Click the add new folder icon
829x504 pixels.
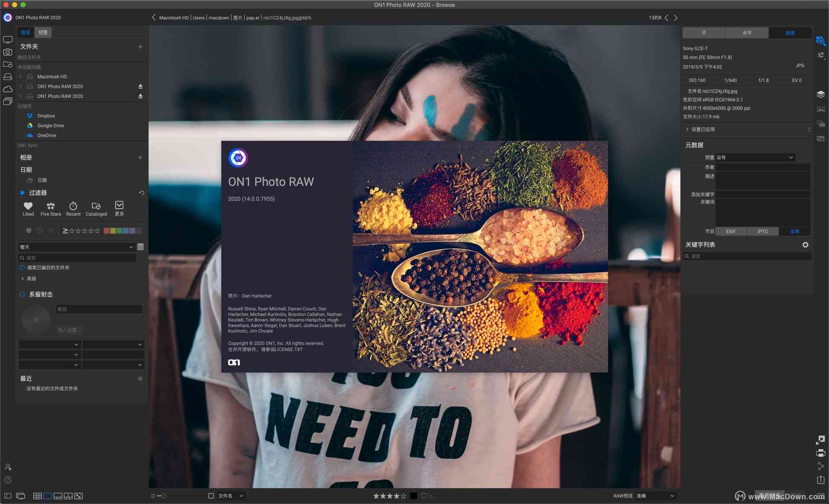pos(140,46)
